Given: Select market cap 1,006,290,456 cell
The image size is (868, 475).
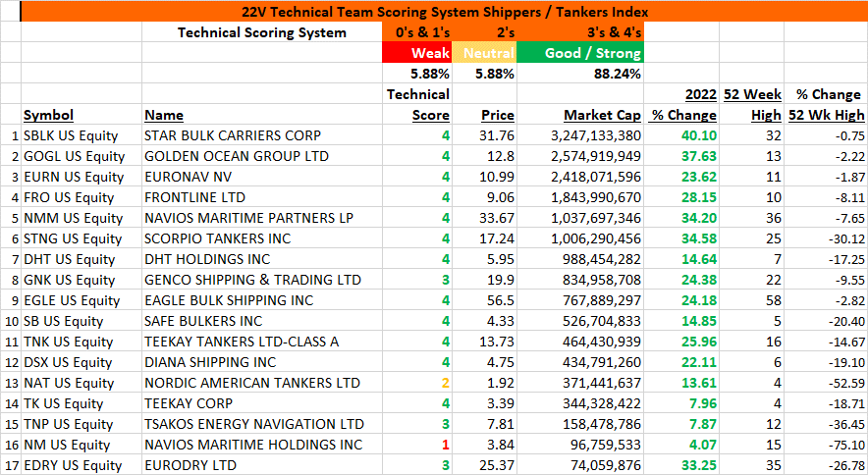Looking at the screenshot, I should coord(580,238).
